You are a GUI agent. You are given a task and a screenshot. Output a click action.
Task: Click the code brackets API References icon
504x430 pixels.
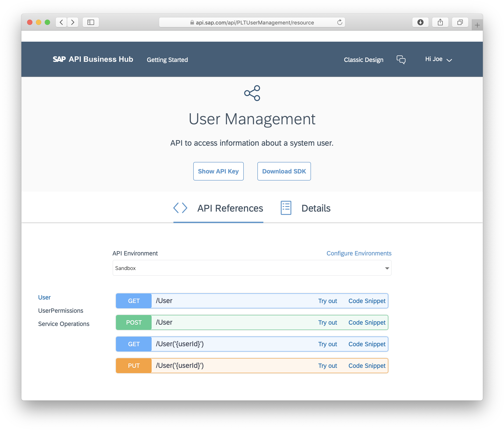[x=180, y=208]
